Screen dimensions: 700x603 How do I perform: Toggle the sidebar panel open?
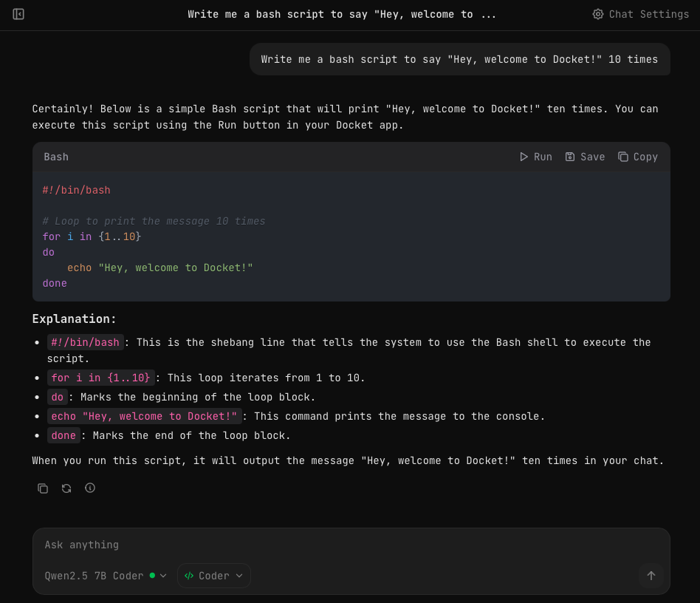18,14
